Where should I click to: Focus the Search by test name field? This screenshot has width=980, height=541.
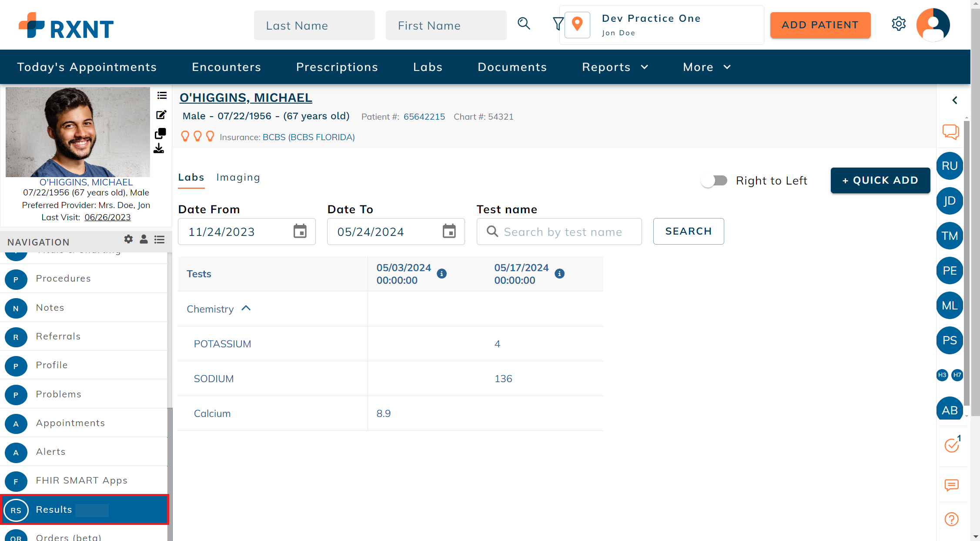tap(559, 232)
